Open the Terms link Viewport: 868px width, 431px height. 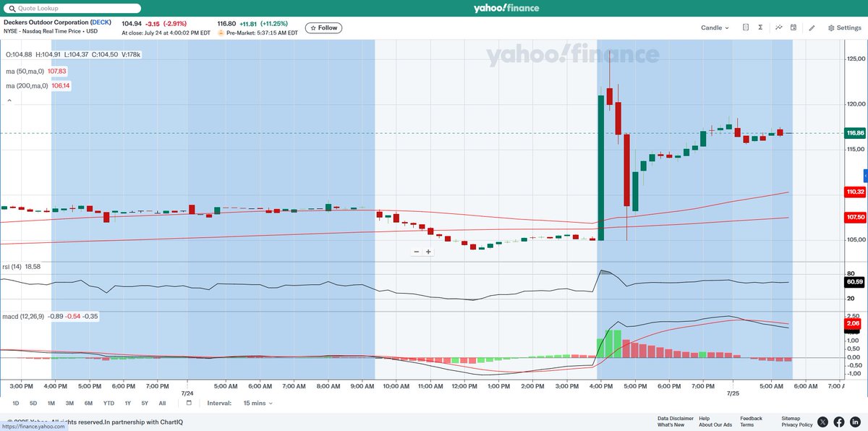(746, 425)
